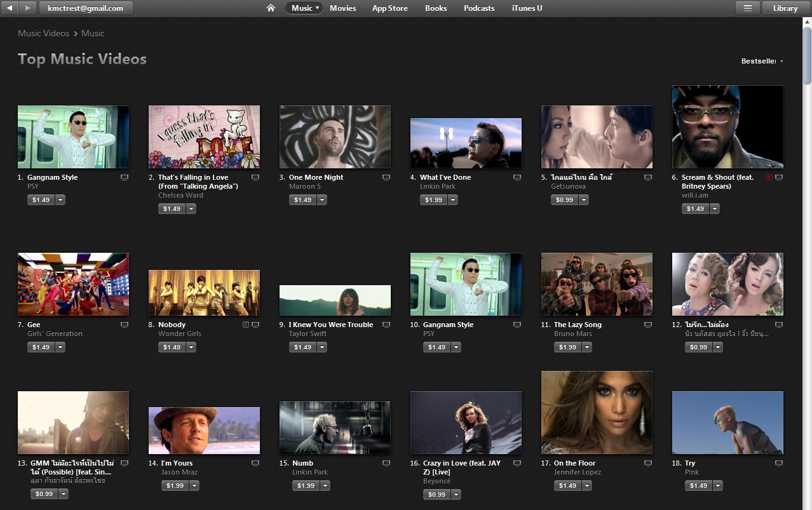Click the clean badge icon beside Nobody
The height and width of the screenshot is (510, 812).
[x=246, y=325]
